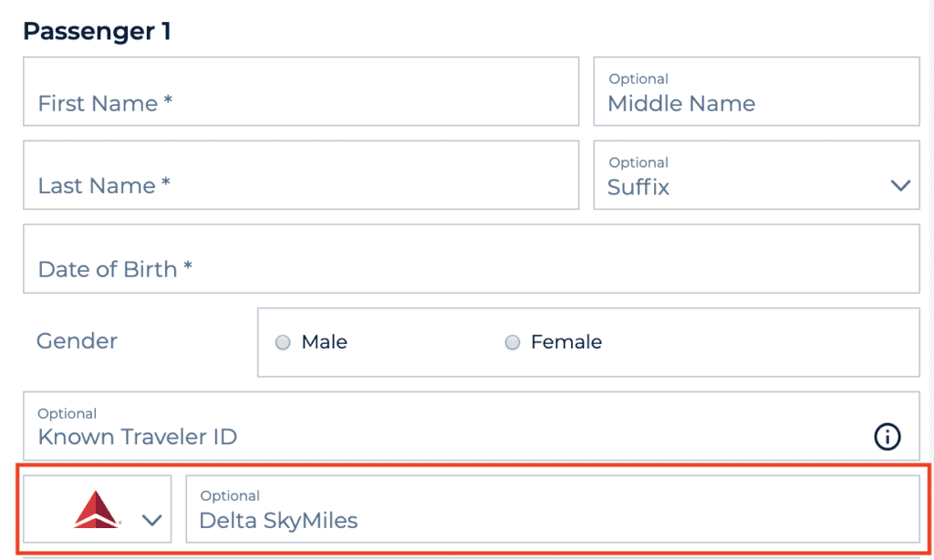Click the chevron arrow in Suffix field
The width and height of the screenshot is (934, 560).
pos(900,186)
